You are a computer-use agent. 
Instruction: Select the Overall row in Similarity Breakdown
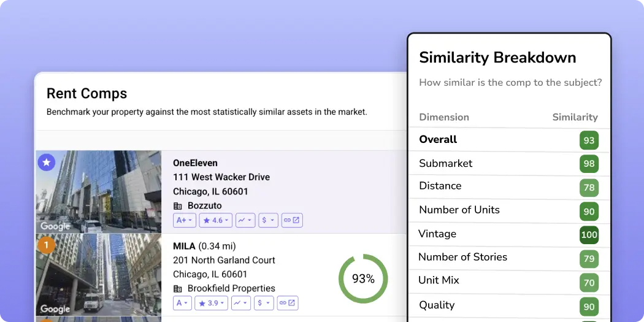click(509, 140)
